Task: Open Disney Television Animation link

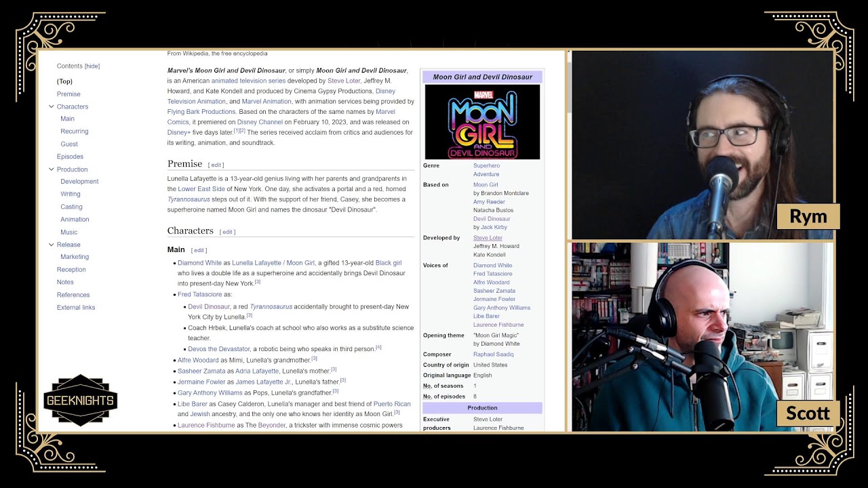Action: (x=281, y=96)
